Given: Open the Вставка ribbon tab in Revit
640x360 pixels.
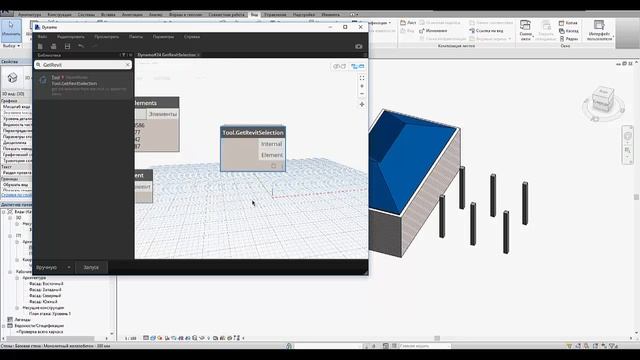Looking at the screenshot, I should click(x=108, y=14).
